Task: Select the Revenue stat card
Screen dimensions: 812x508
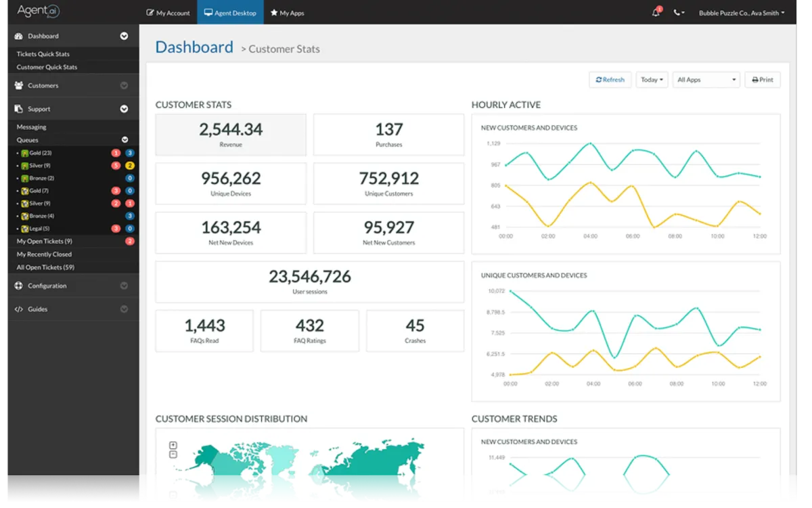Action: pyautogui.click(x=231, y=134)
